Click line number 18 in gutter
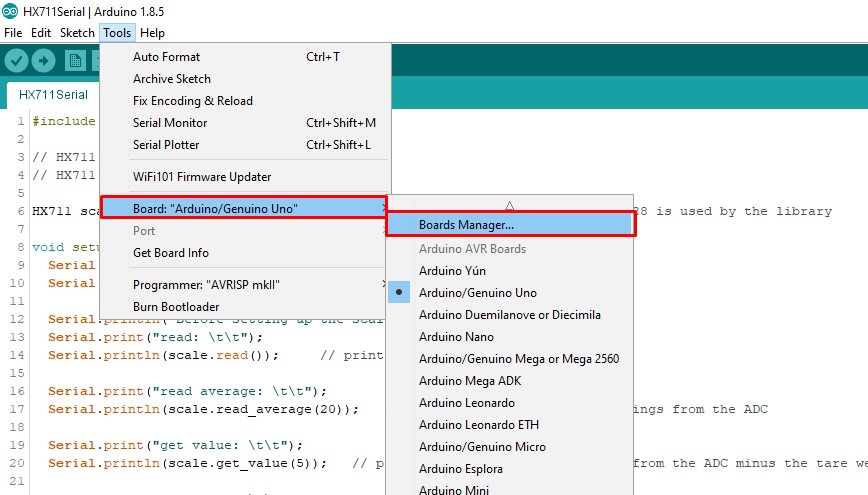The height and width of the screenshot is (495, 868). pyautogui.click(x=17, y=427)
